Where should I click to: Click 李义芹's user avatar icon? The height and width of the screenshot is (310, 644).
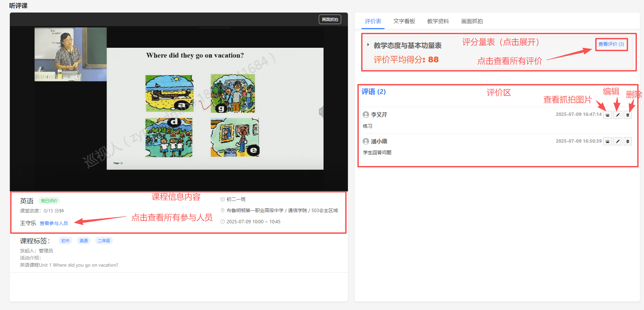pyautogui.click(x=366, y=115)
